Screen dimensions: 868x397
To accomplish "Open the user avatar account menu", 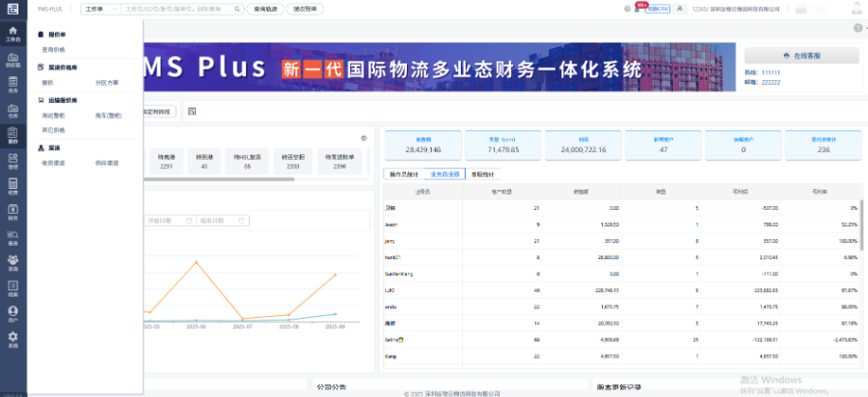I will (856, 9).
